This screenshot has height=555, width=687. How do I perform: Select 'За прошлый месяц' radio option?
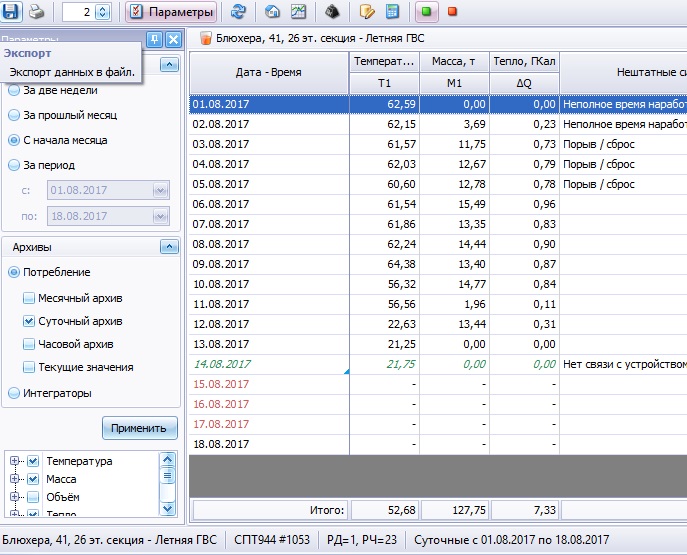(63, 115)
